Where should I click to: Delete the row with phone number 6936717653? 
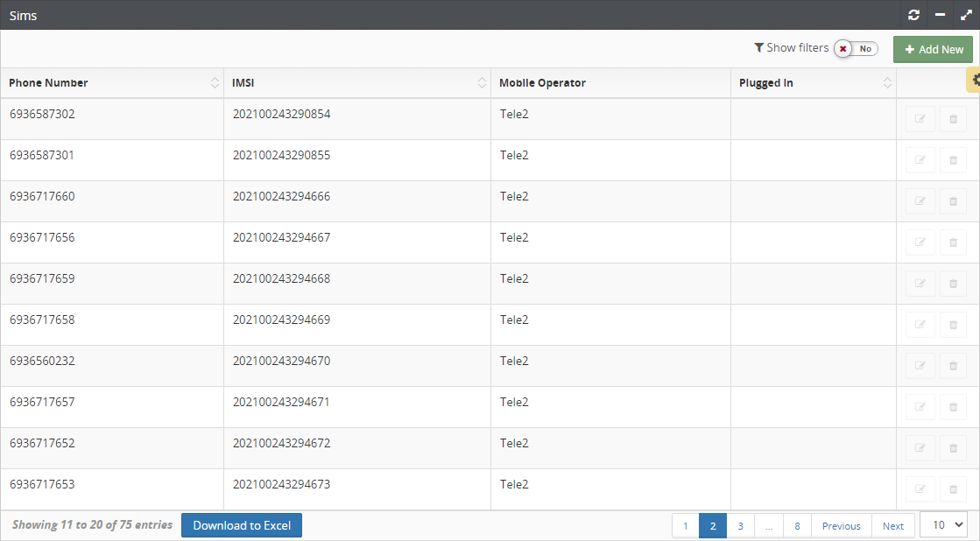pyautogui.click(x=953, y=489)
